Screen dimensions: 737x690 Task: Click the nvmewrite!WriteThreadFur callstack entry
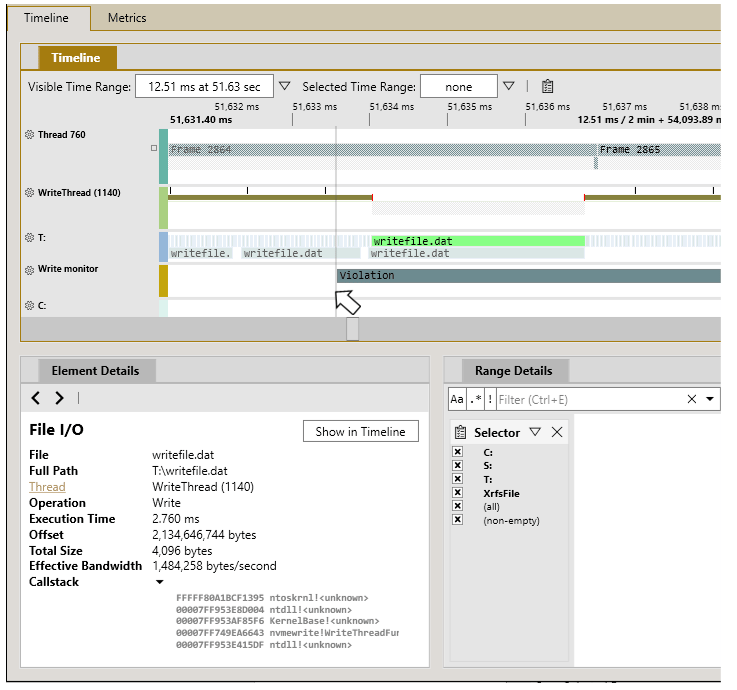tap(288, 633)
